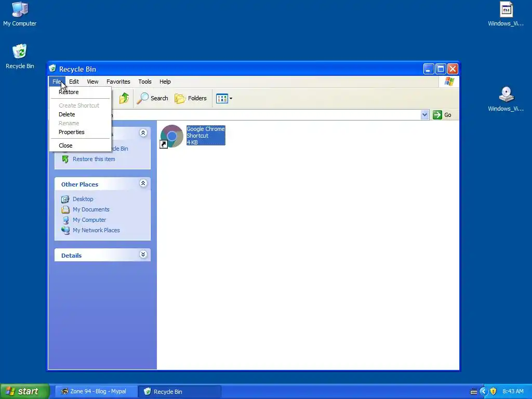Click the Desktop icon in Other Places
The width and height of the screenshot is (532, 399).
click(65, 199)
